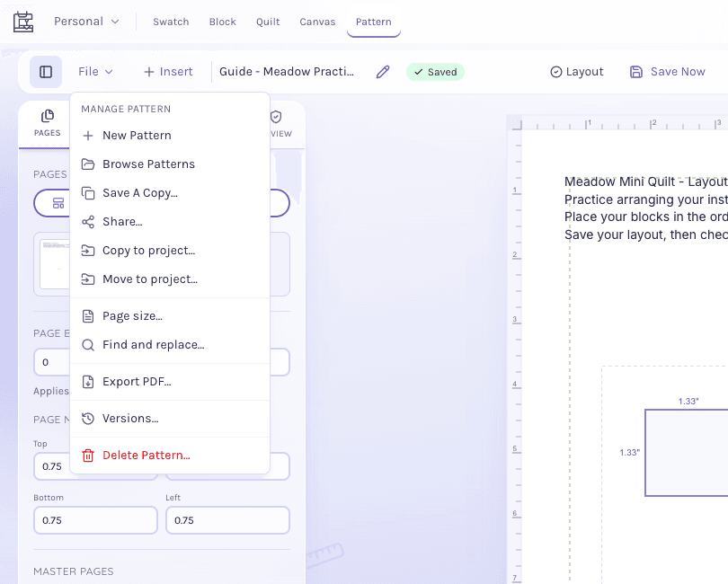The width and height of the screenshot is (728, 584).
Task: Click the page layout icon in Pages pill
Action: coord(58,203)
